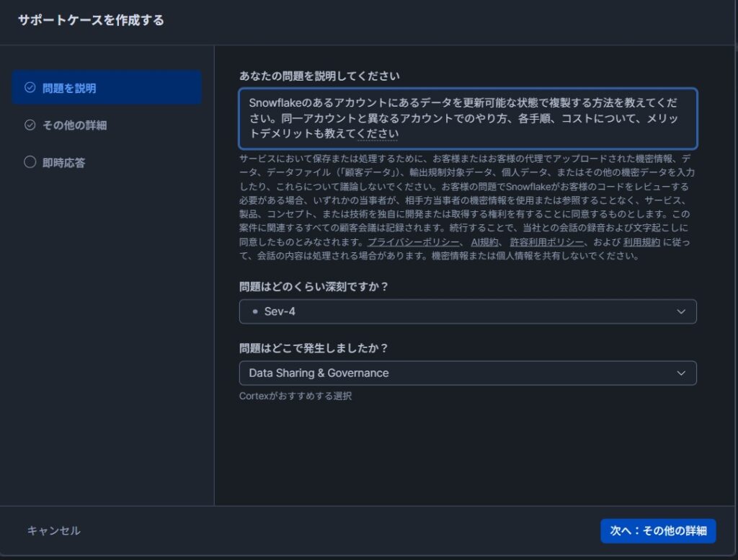Click the severity dot icon before Sev-4
738x560 pixels.
[x=255, y=311]
